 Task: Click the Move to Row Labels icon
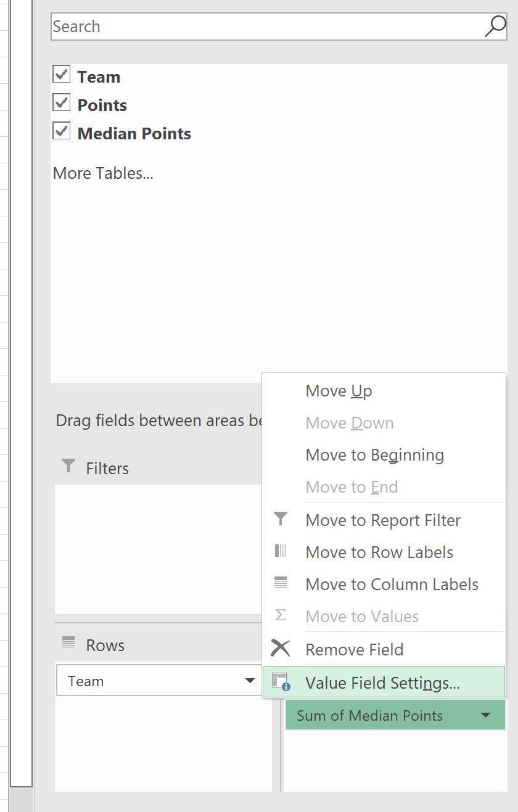click(x=281, y=551)
